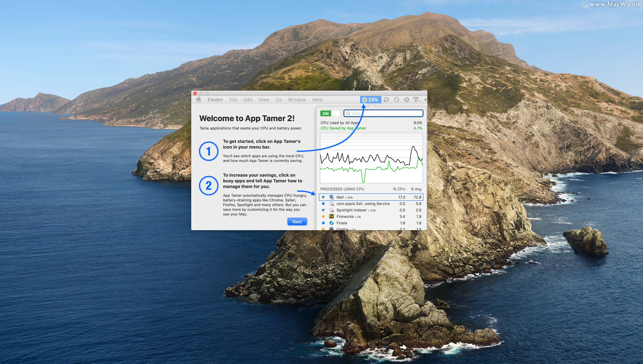This screenshot has width=643, height=364.
Task: Open the File menu
Action: coord(233,100)
